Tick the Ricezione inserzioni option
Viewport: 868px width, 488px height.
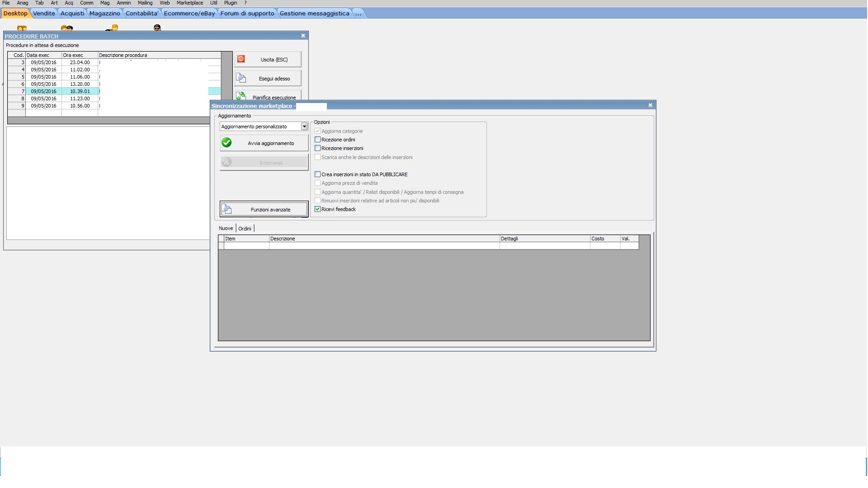[x=317, y=148]
